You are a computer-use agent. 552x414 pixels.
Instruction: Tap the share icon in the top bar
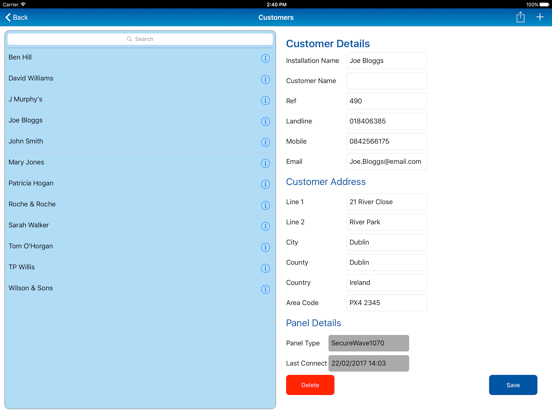pyautogui.click(x=520, y=17)
